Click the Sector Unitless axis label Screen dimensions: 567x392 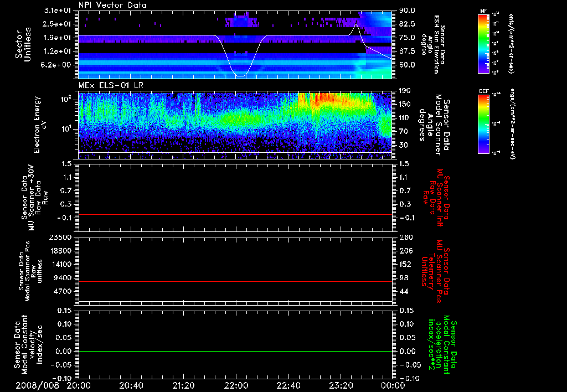pyautogui.click(x=22, y=43)
